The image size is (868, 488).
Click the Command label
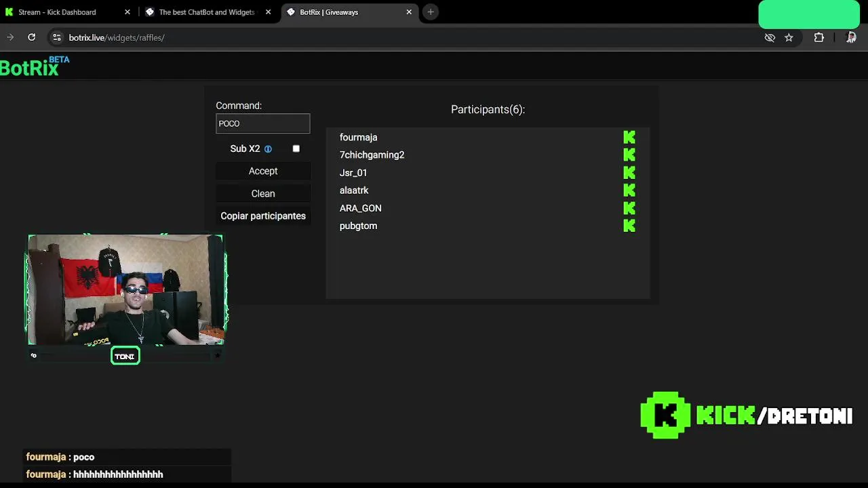tap(239, 106)
